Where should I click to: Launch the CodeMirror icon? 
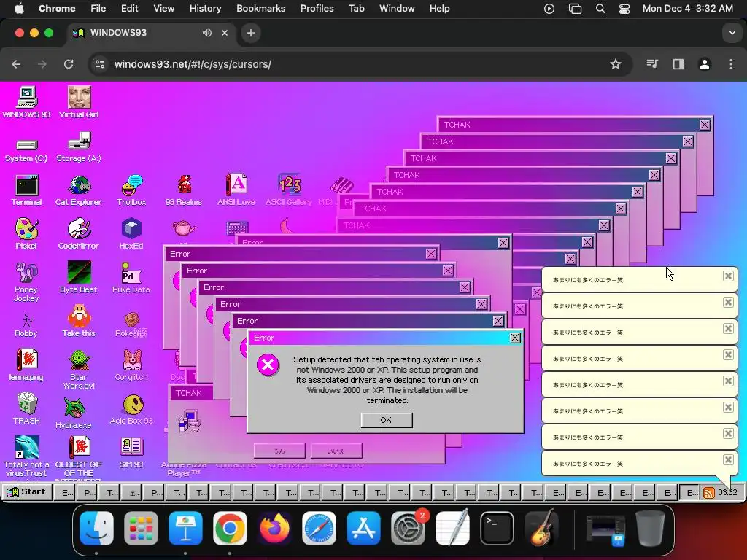[x=79, y=234]
